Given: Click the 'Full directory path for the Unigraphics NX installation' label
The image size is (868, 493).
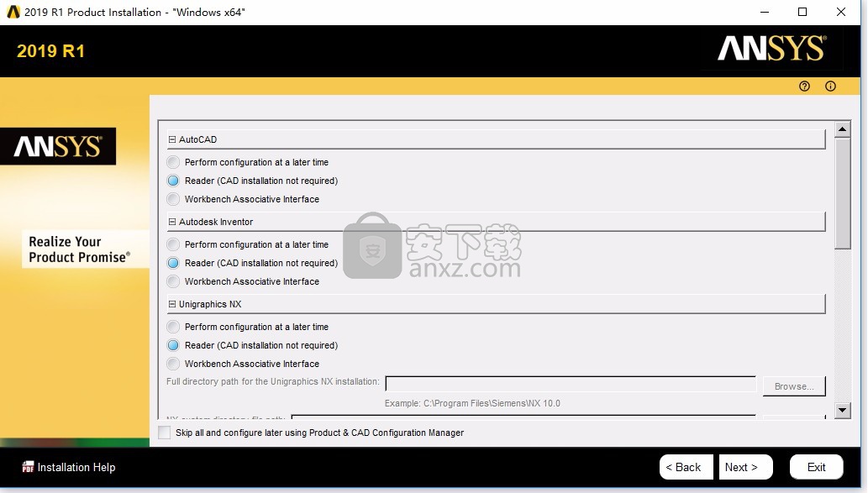Looking at the screenshot, I should (x=273, y=381).
